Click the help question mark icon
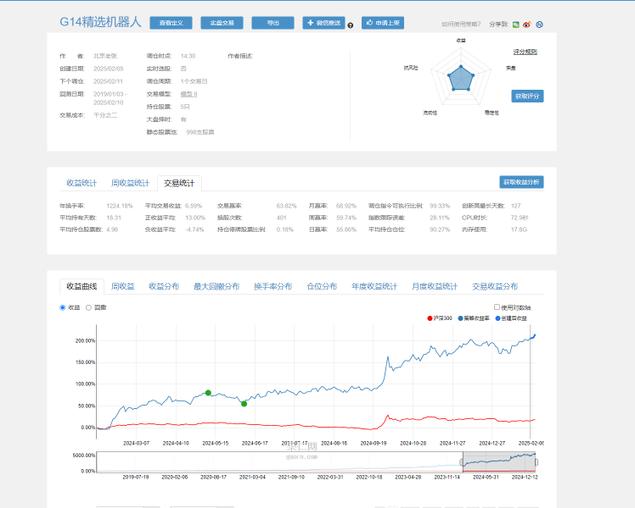 (x=350, y=24)
